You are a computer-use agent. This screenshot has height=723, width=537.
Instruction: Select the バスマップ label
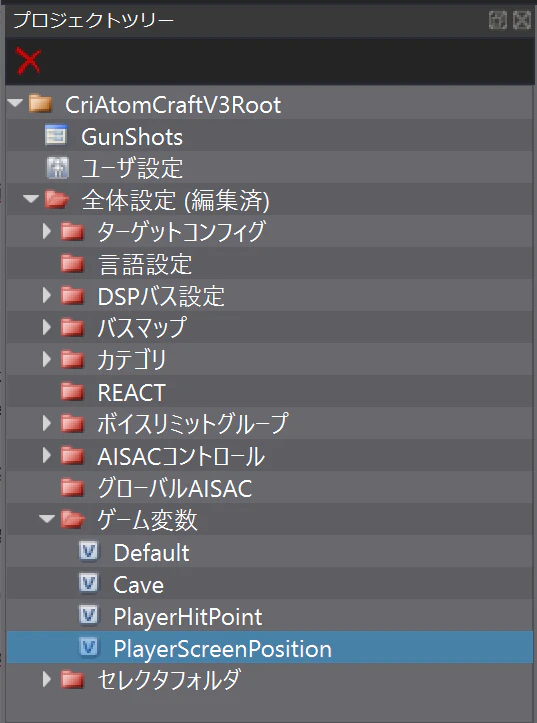(x=142, y=328)
